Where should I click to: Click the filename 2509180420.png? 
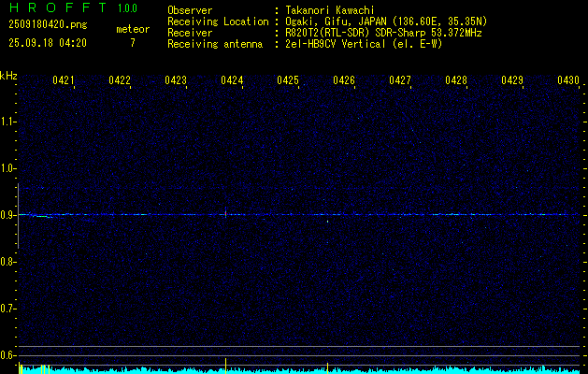click(x=48, y=24)
